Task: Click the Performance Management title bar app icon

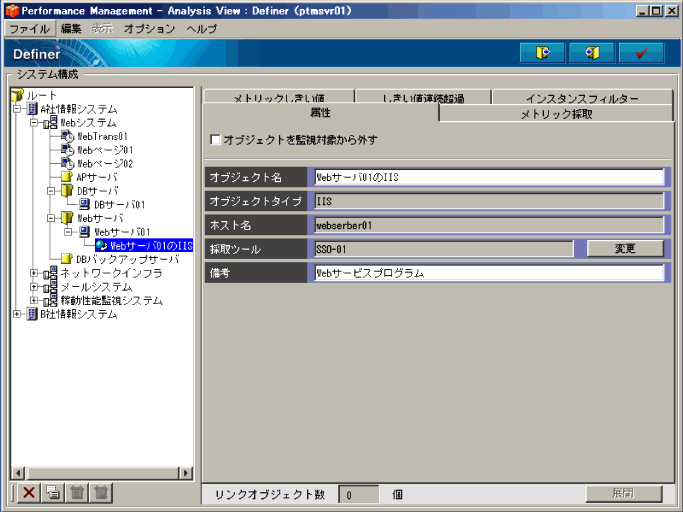Action: coord(12,11)
